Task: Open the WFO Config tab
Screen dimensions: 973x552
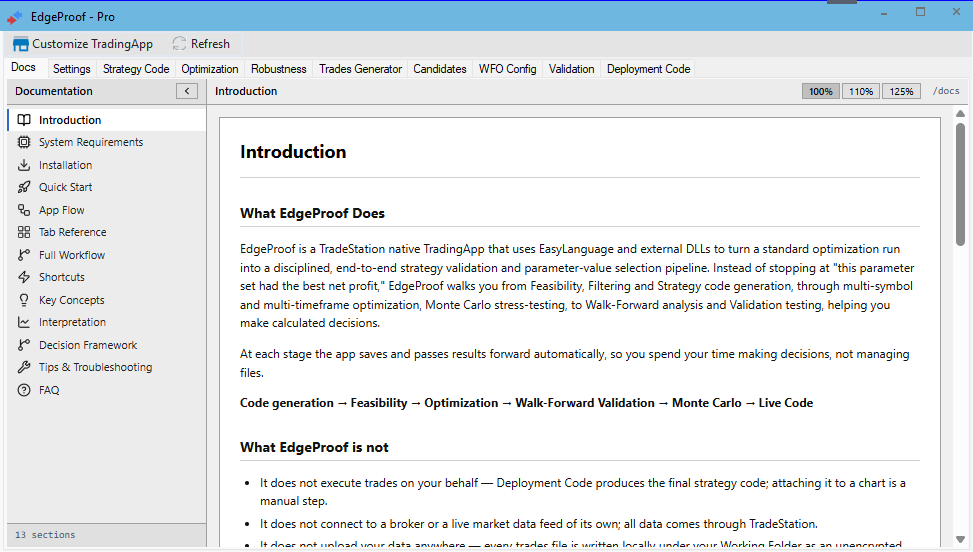Action: [508, 69]
